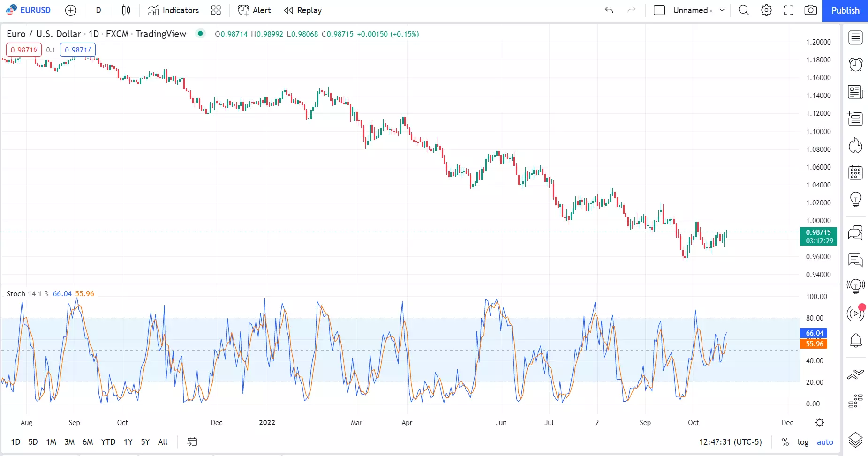Open Notifications bell icon
The width and height of the screenshot is (868, 456).
coord(855,340)
